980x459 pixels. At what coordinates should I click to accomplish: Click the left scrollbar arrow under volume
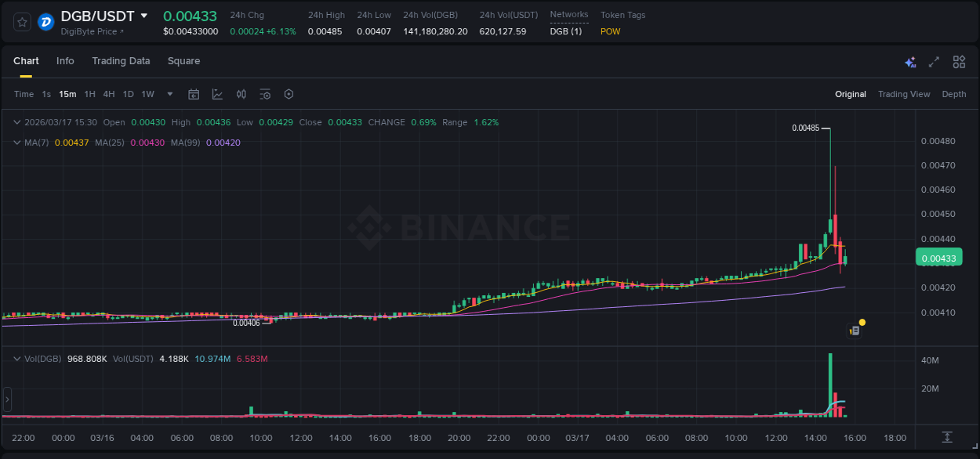pyautogui.click(x=6, y=400)
